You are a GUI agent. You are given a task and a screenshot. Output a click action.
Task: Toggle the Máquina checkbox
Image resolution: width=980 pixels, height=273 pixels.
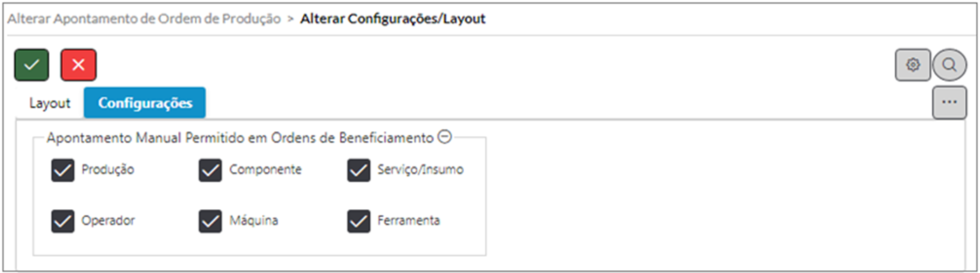coord(210,221)
